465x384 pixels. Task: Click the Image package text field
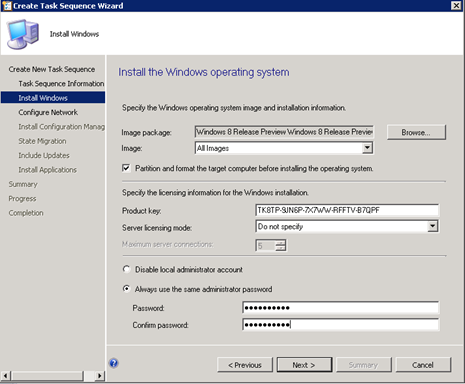(284, 132)
